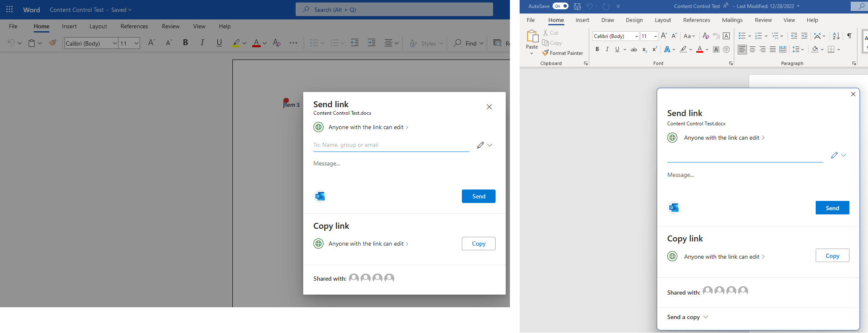This screenshot has width=868, height=333.
Task: Click Copy button in desktop dialog
Action: click(832, 255)
